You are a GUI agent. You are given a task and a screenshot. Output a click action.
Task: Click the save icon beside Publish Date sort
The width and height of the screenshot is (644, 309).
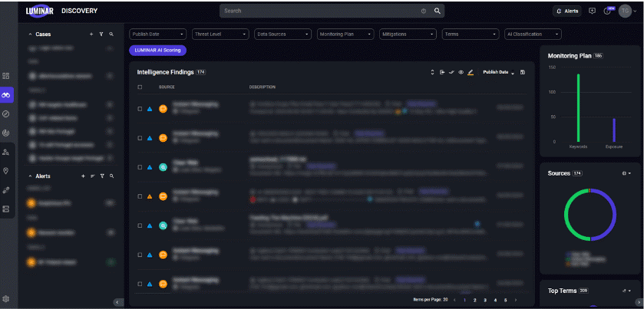click(523, 72)
